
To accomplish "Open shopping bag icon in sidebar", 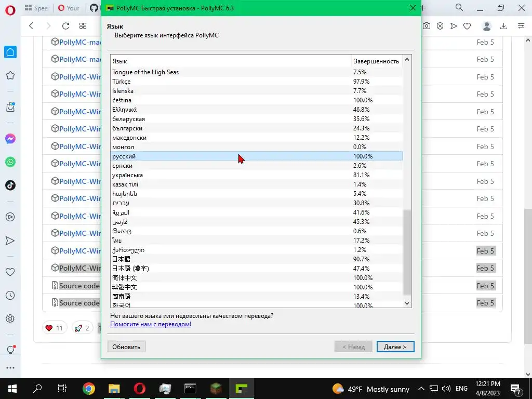I will click(10, 107).
